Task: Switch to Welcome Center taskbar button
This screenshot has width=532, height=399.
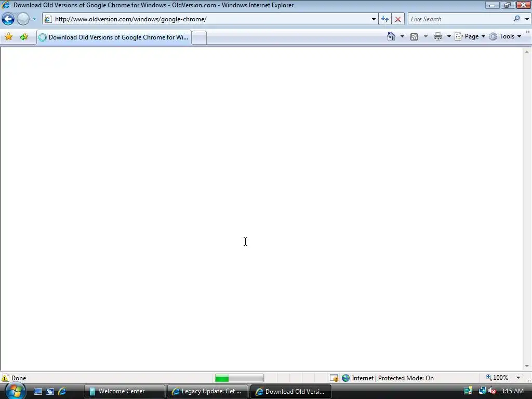Action: (125, 391)
